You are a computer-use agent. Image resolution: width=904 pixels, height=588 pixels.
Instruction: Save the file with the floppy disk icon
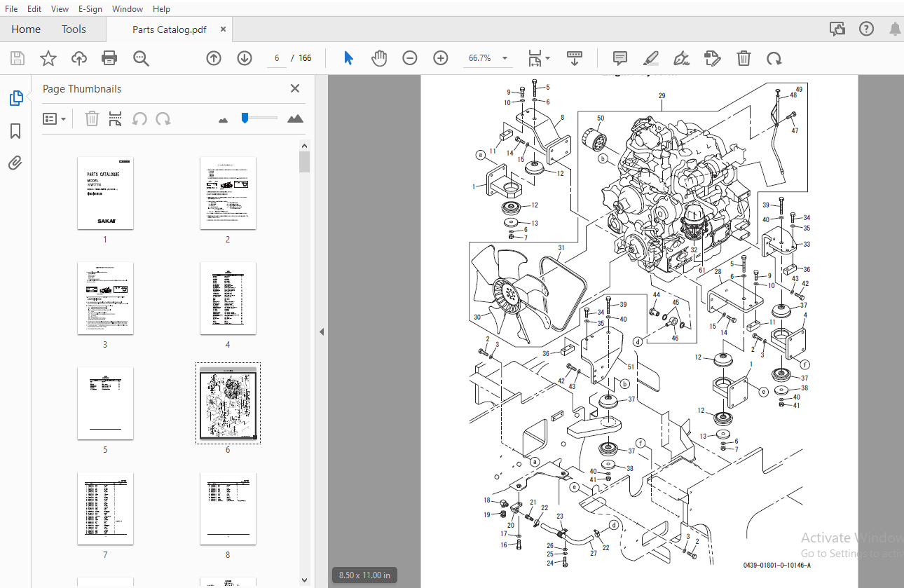click(x=17, y=58)
